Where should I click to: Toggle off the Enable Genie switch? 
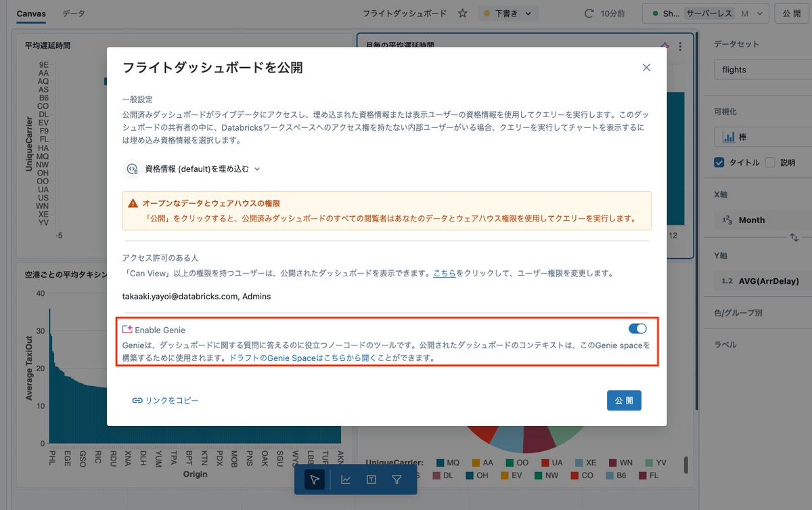coord(637,328)
